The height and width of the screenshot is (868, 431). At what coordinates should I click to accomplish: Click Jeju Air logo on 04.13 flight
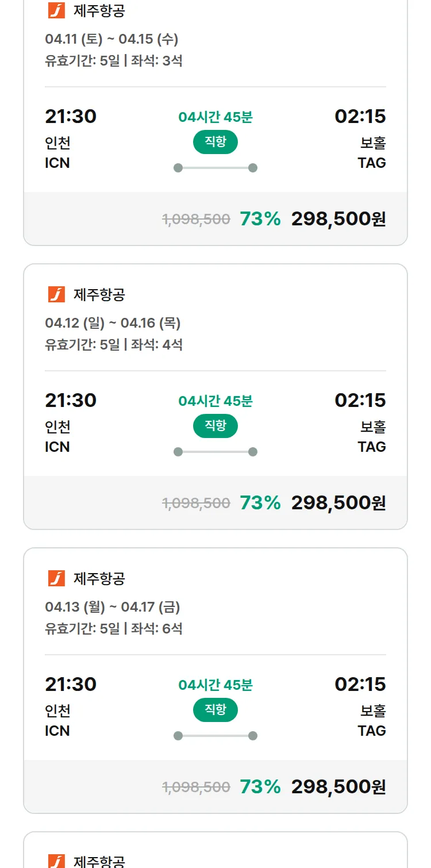click(x=56, y=578)
